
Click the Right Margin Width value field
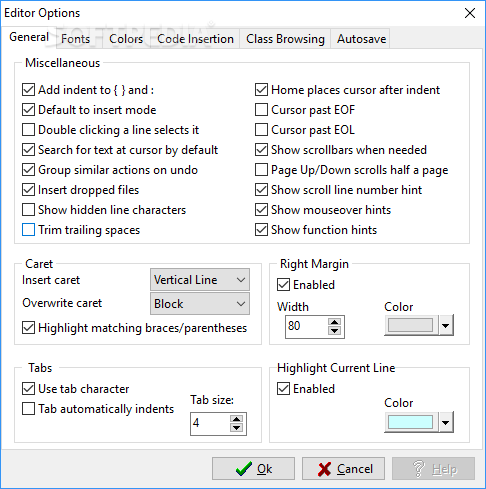tap(307, 326)
